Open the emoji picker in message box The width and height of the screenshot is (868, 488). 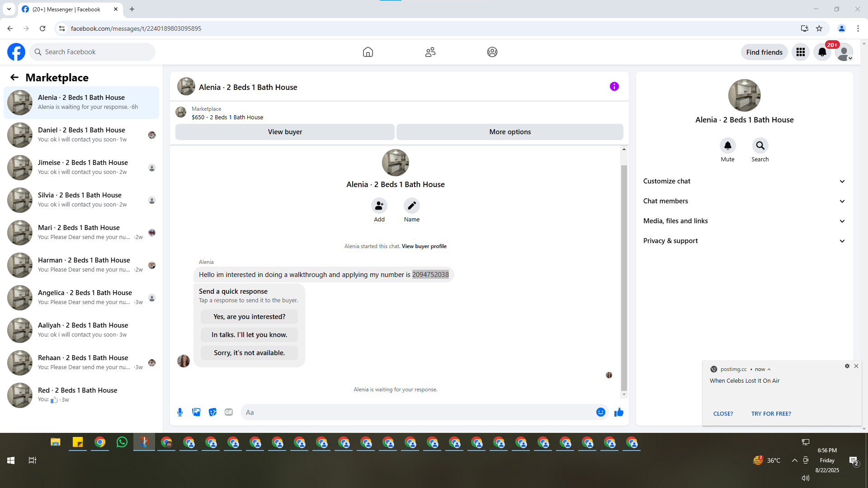[600, 412]
